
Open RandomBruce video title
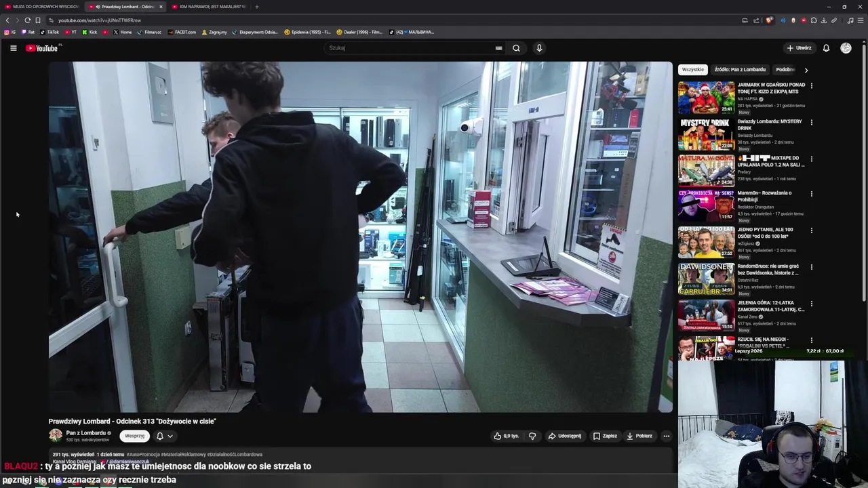coord(768,269)
